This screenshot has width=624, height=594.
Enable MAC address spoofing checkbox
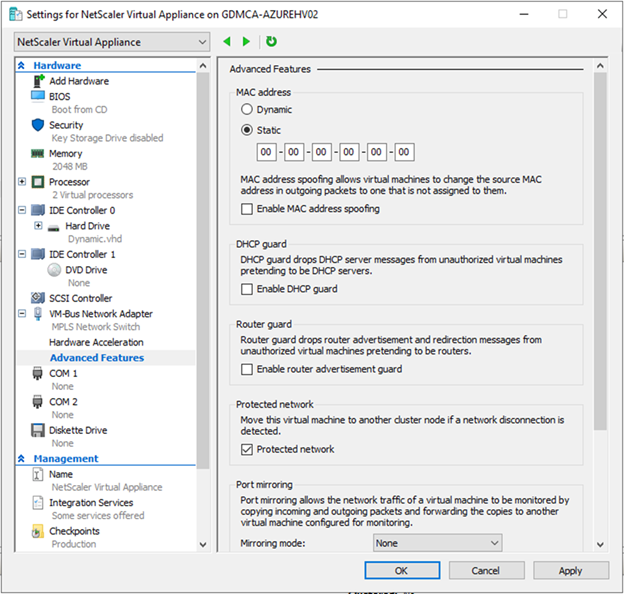(x=247, y=209)
